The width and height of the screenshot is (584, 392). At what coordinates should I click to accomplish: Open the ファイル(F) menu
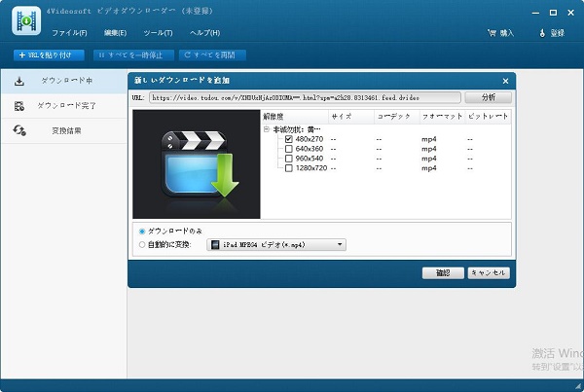(69, 33)
